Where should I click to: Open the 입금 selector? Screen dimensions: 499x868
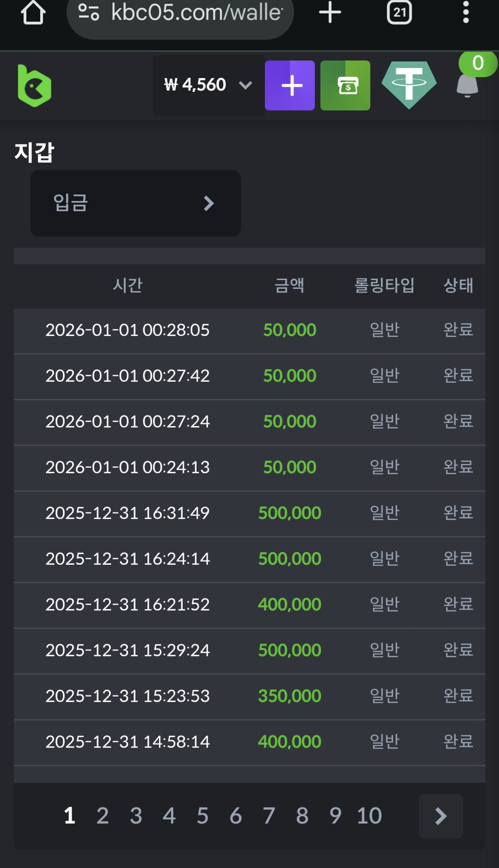click(x=136, y=203)
